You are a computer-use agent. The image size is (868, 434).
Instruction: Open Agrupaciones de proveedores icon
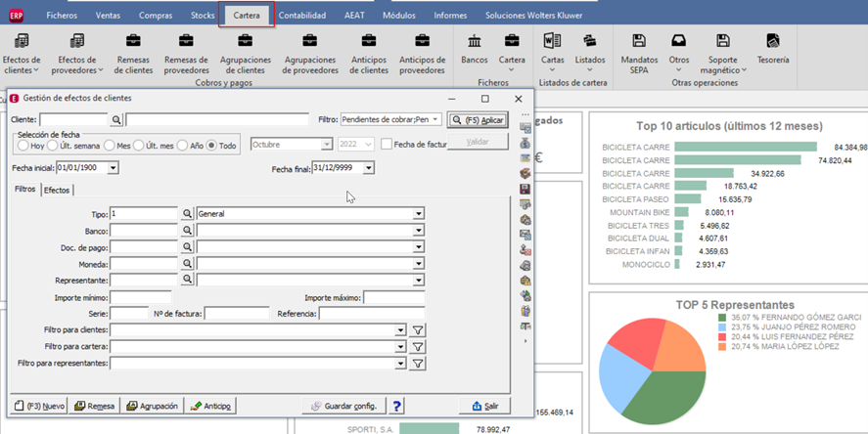309,40
